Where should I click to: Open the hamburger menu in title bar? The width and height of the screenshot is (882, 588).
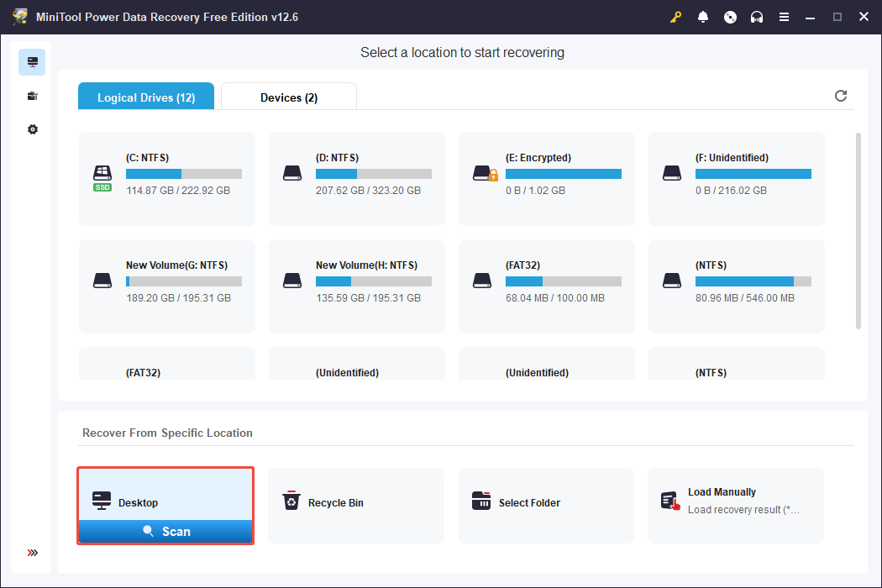coord(784,17)
